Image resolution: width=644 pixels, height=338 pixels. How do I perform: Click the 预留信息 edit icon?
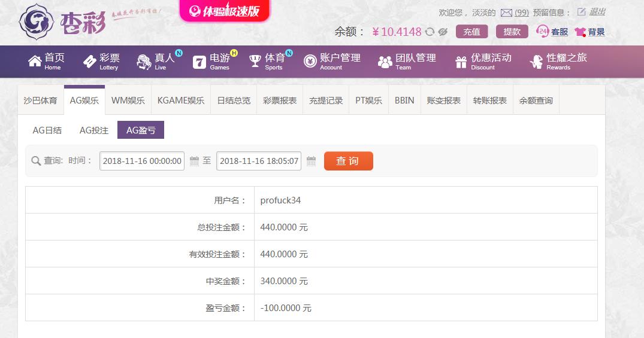tap(581, 12)
